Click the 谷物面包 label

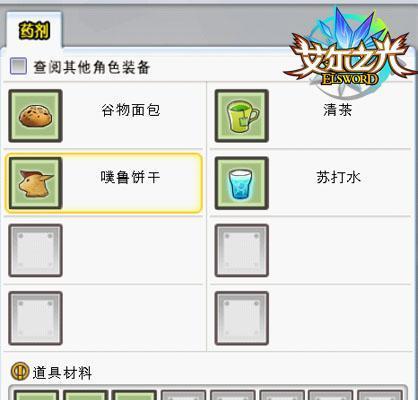click(x=131, y=110)
